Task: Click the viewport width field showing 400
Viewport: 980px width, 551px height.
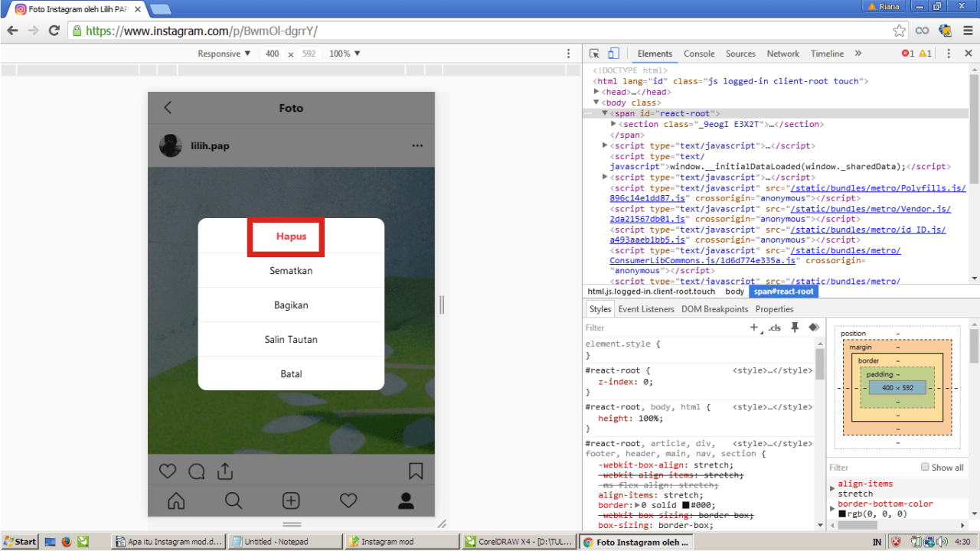Action: [273, 54]
